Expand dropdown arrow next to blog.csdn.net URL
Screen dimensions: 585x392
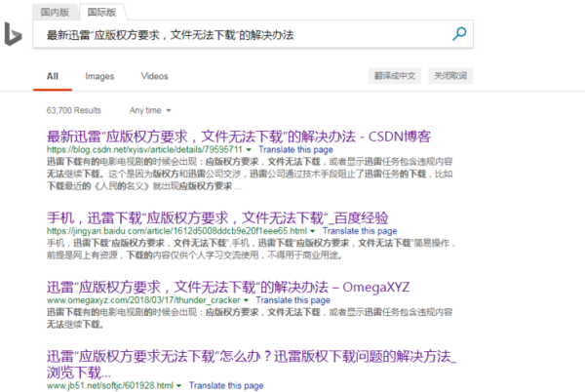(249, 150)
